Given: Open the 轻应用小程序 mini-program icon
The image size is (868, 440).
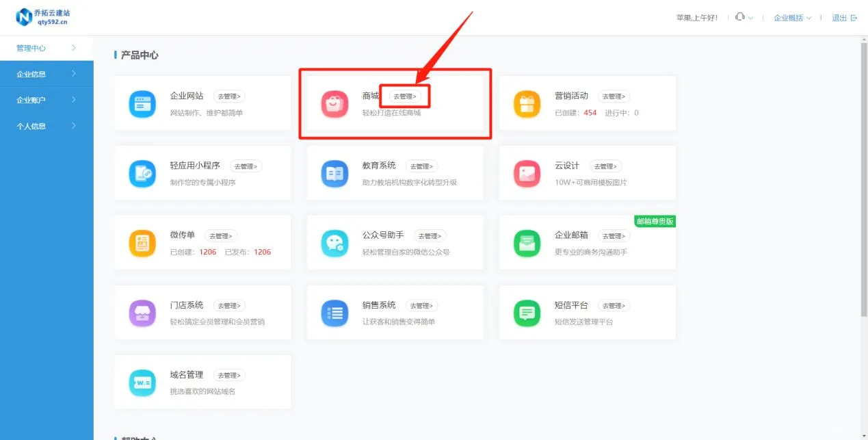Looking at the screenshot, I should click(142, 172).
